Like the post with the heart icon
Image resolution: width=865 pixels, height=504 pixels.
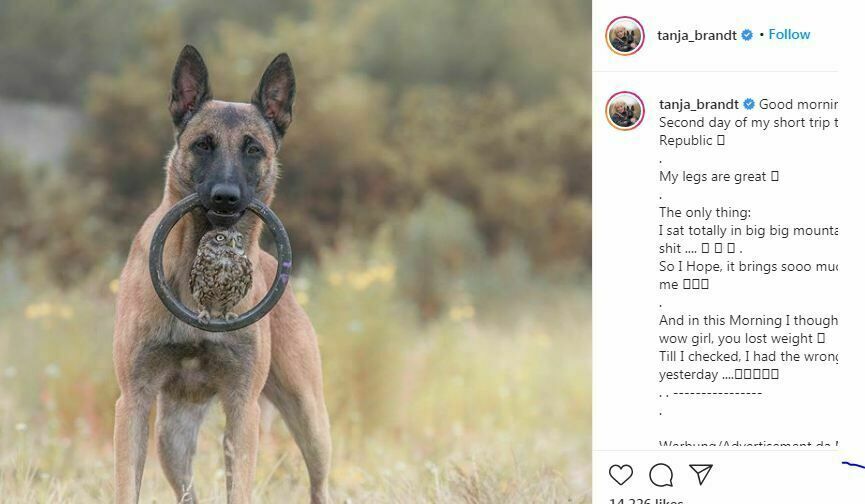coord(621,475)
